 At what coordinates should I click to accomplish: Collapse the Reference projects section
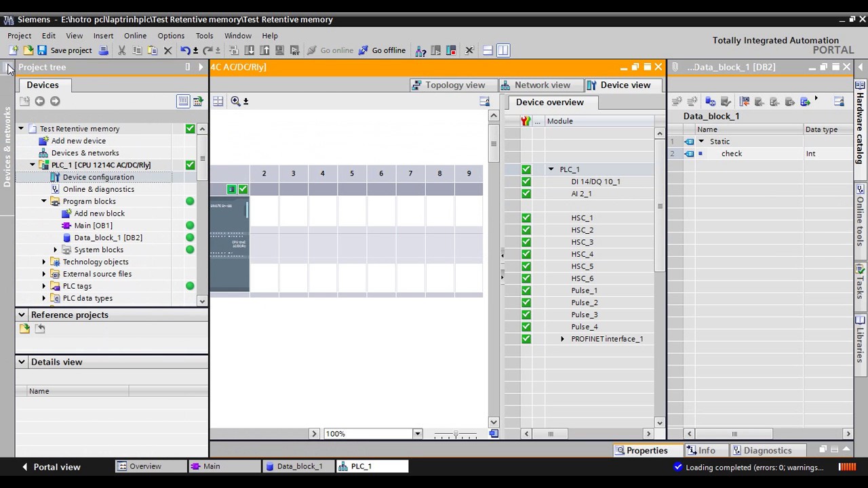[22, 314]
